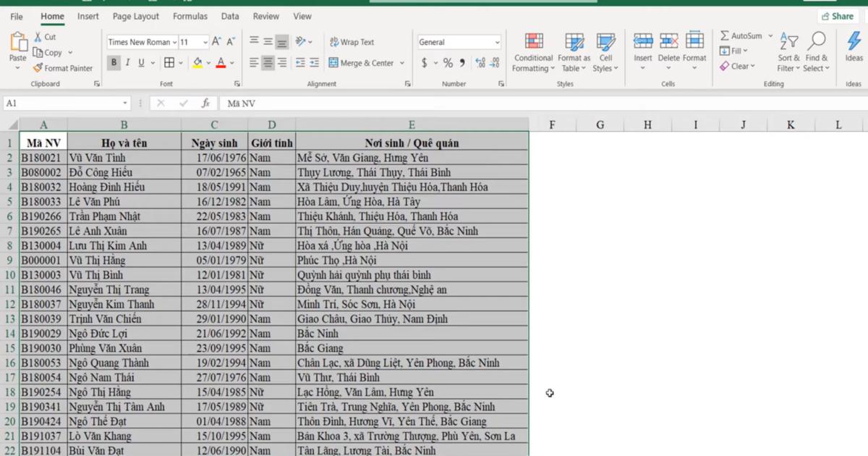Increase font size with the larger A icon
This screenshot has width=868, height=456.
coord(216,42)
